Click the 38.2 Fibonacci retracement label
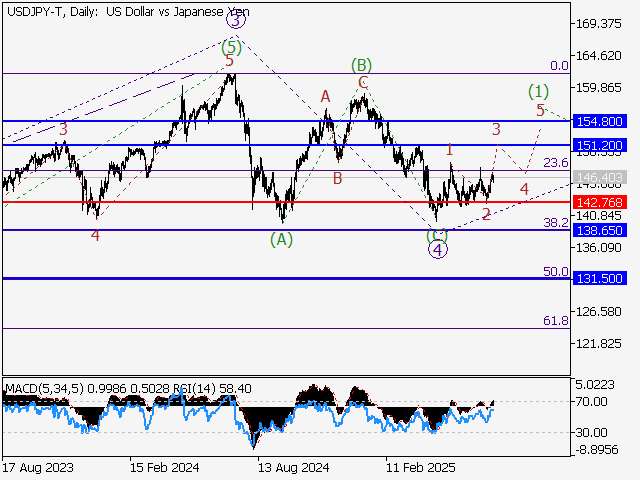 [555, 223]
